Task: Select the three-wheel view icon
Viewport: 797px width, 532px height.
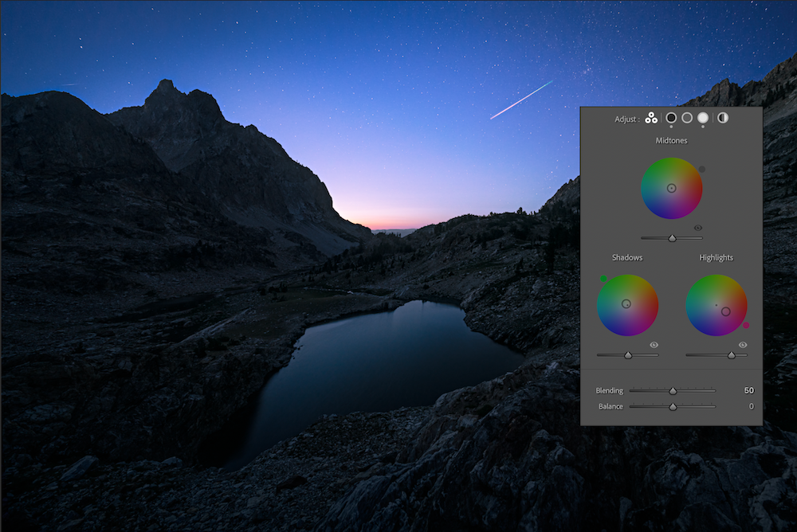Action: (650, 119)
